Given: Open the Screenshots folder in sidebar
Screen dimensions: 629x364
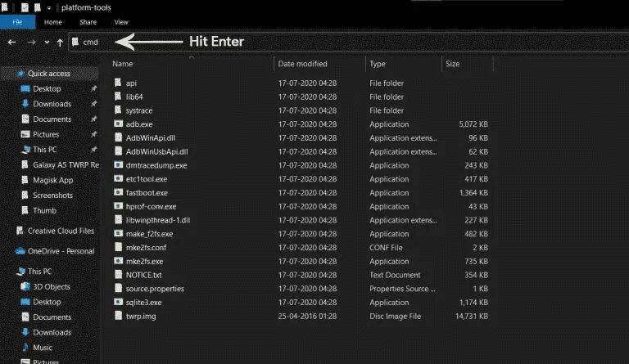Looking at the screenshot, I should tap(52, 195).
